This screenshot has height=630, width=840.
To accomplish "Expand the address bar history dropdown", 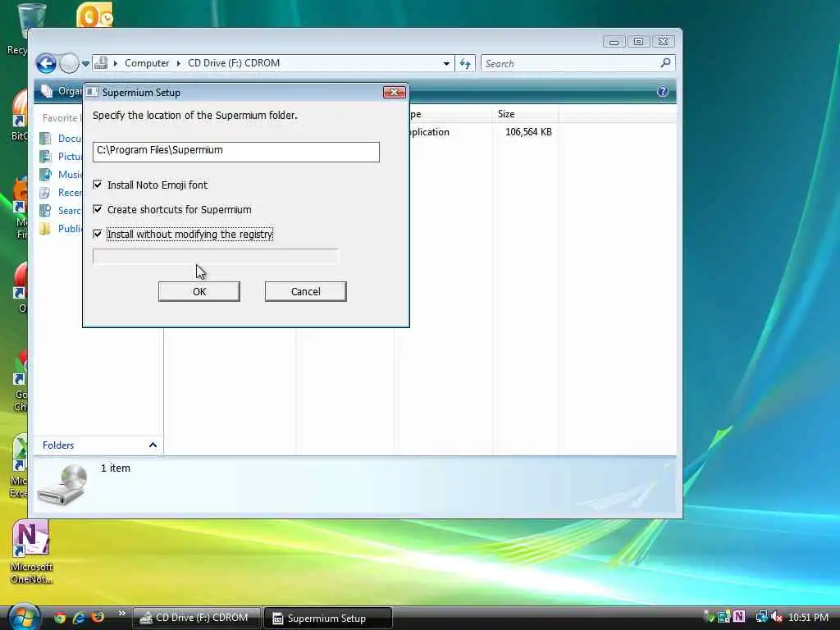I will pos(446,63).
